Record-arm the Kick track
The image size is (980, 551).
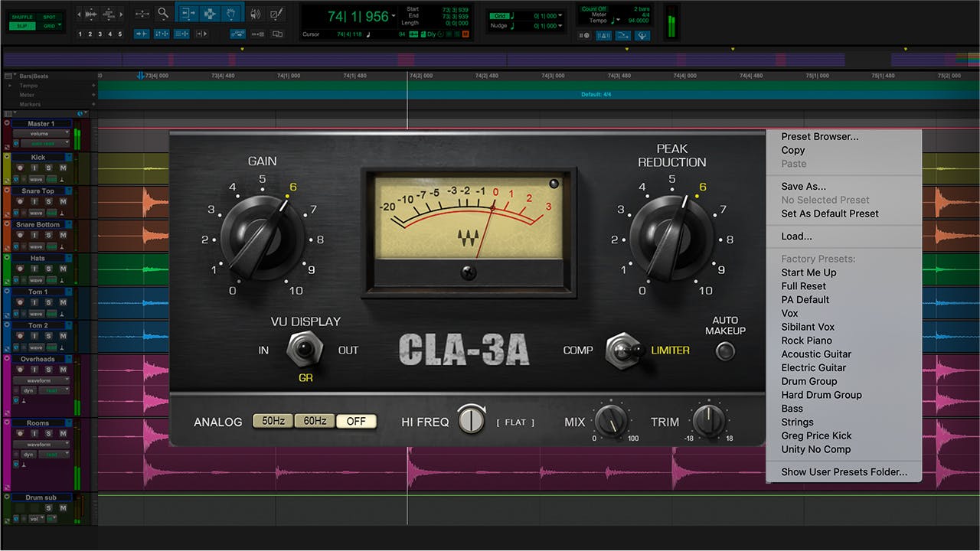click(x=21, y=168)
